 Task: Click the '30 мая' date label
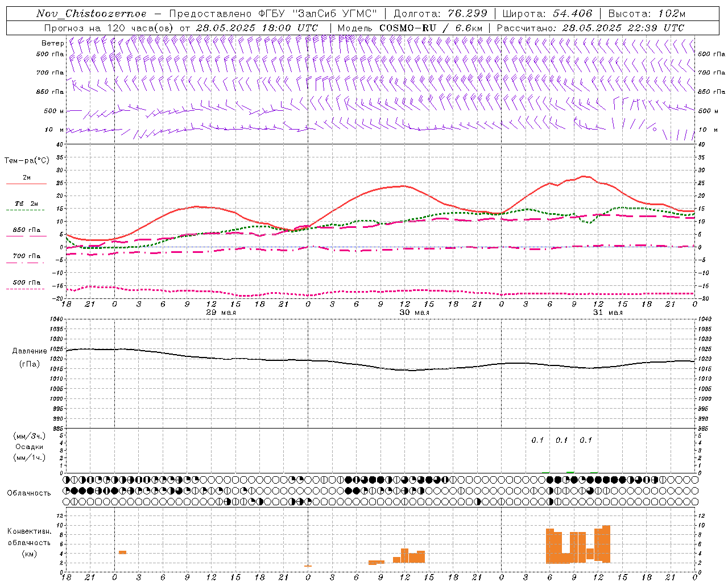coord(414,313)
